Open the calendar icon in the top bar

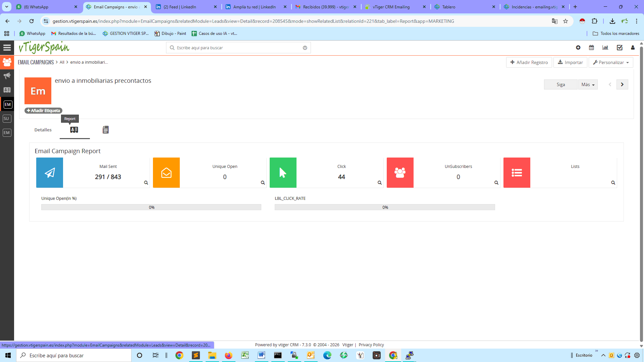click(x=591, y=48)
